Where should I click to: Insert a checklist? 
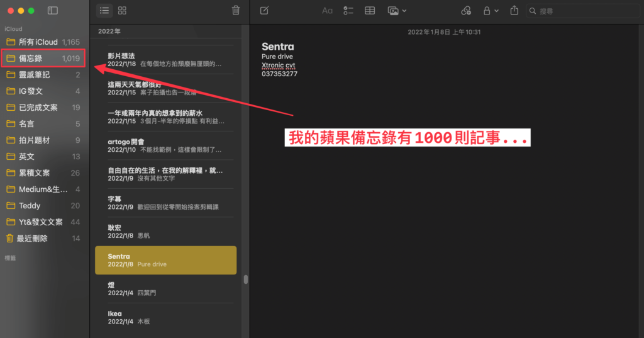(348, 11)
